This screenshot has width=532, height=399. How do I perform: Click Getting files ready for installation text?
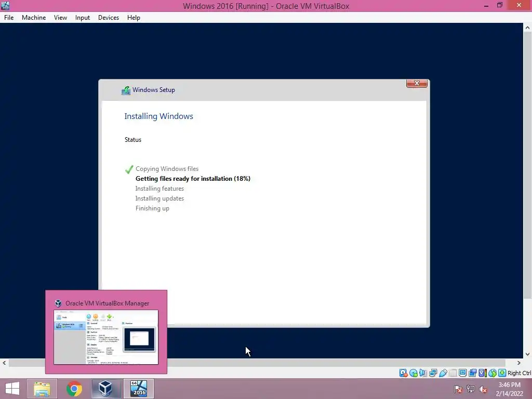193,179
